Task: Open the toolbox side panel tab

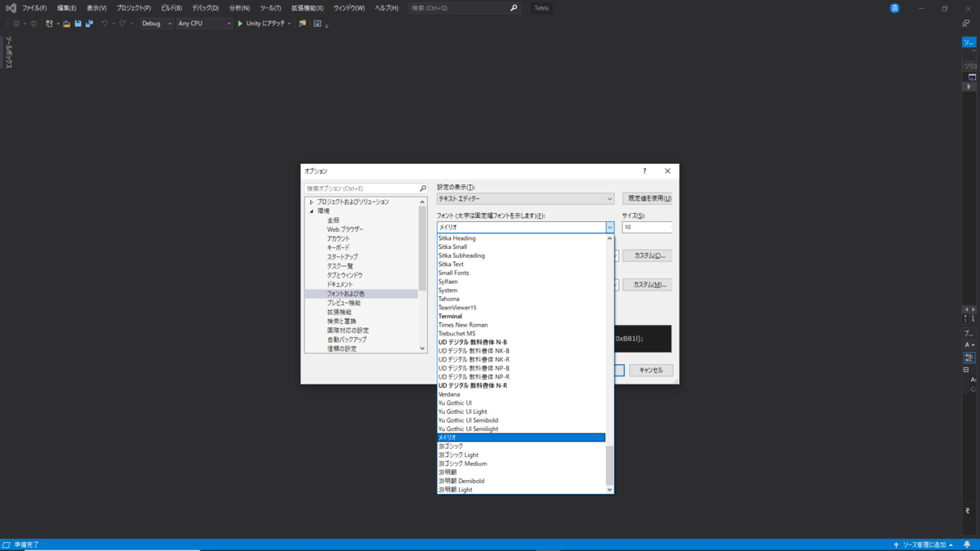Action: [x=8, y=52]
